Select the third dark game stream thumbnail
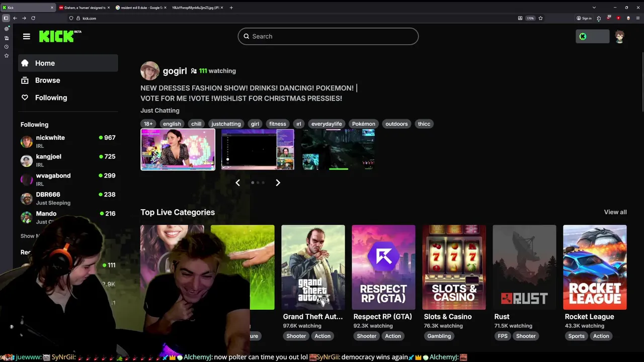Viewport: 644px width, 362px height. pyautogui.click(x=338, y=149)
